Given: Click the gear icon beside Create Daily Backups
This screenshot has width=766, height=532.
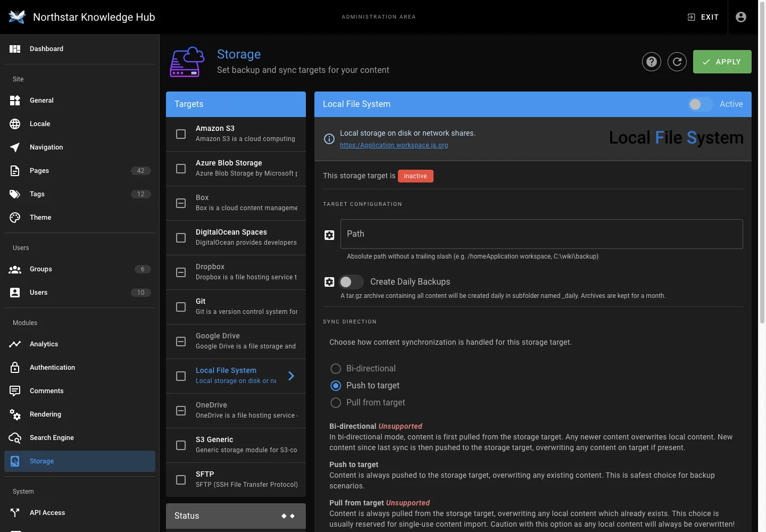Looking at the screenshot, I should point(329,282).
